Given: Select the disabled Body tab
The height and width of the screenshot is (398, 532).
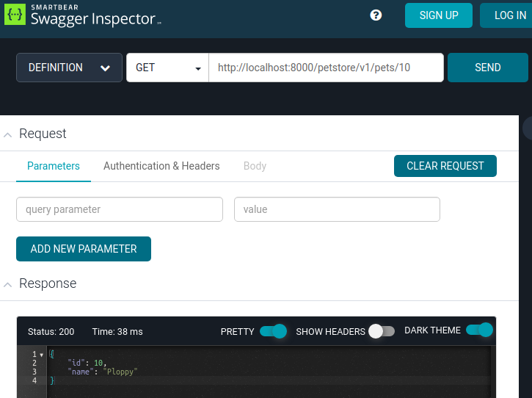Looking at the screenshot, I should 255,166.
